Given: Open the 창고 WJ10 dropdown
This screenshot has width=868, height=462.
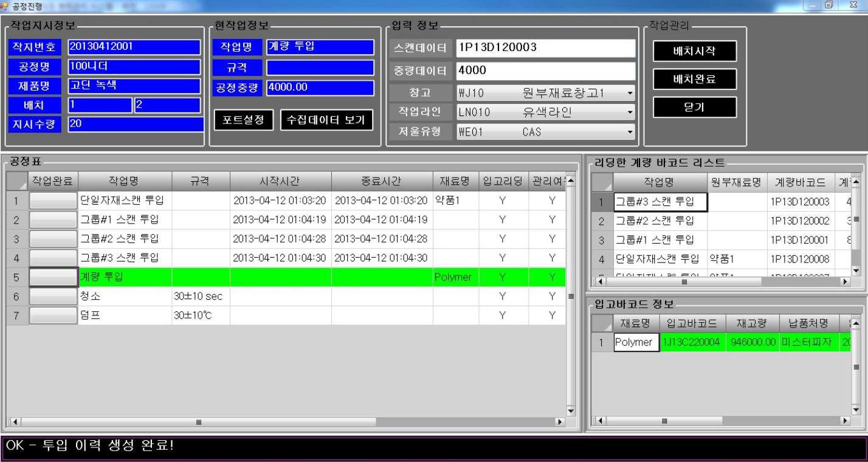Looking at the screenshot, I should tap(546, 93).
